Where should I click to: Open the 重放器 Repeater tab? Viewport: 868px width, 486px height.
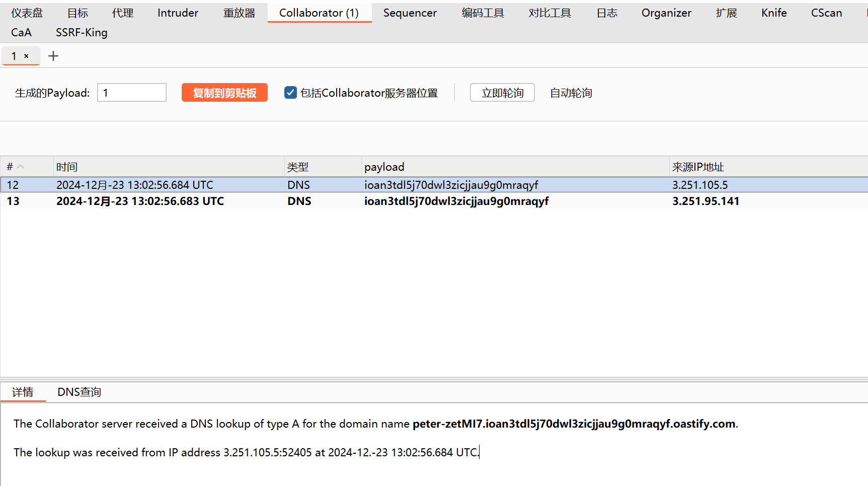click(239, 13)
